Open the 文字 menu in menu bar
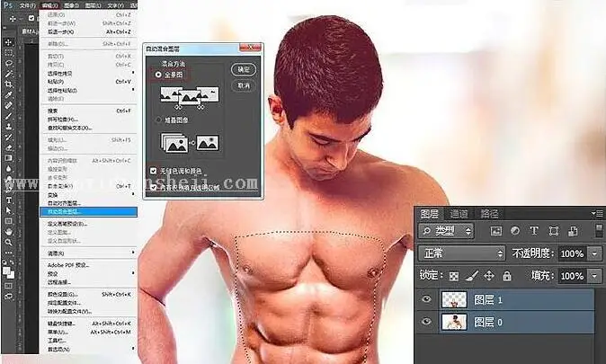This screenshot has height=364, width=606. pos(115,5)
